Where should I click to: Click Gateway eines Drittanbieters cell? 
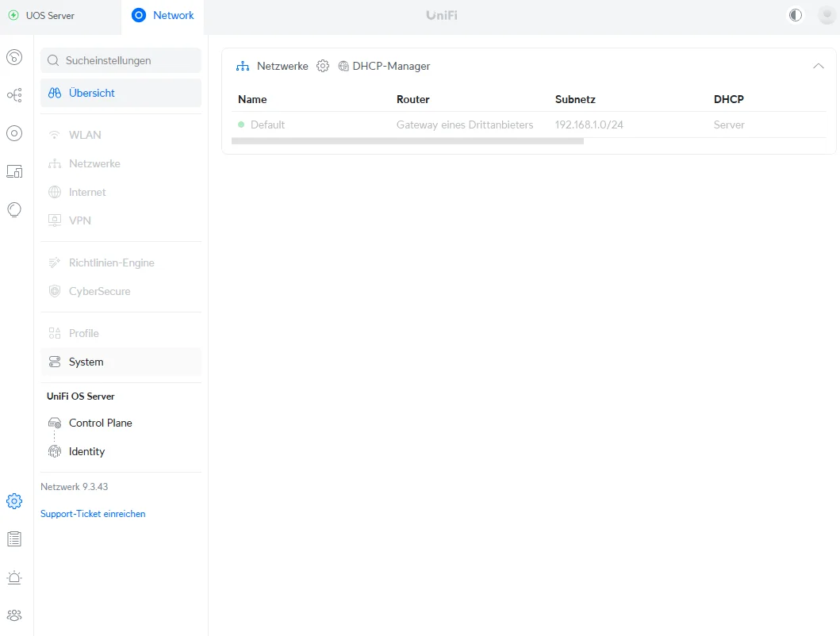click(x=465, y=125)
